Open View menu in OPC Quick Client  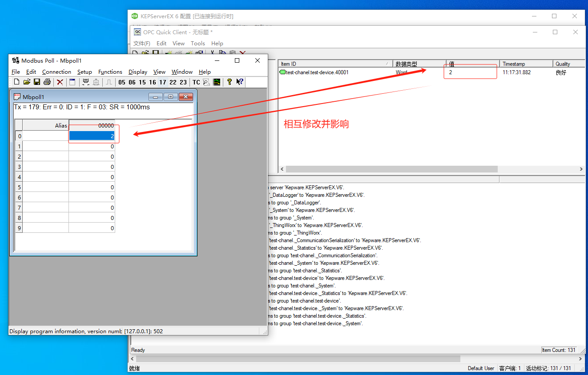[178, 43]
